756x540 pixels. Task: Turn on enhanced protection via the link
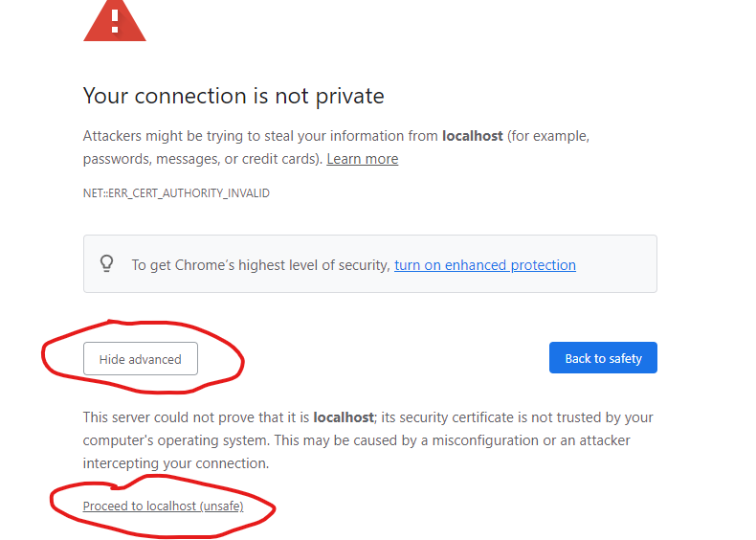coord(484,265)
